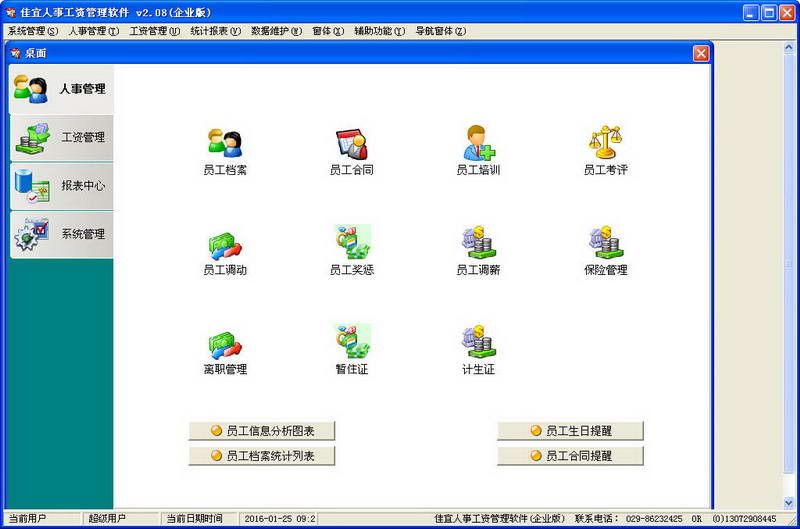Click the 员工信息分析图表 button
Viewport: 800px width, 529px height.
point(262,431)
